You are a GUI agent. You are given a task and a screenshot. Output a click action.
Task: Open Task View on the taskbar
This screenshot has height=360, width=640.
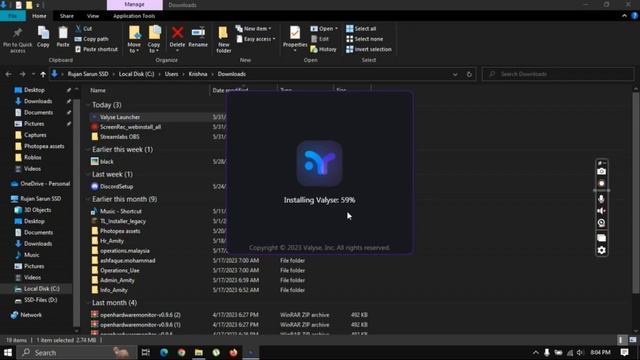146,352
